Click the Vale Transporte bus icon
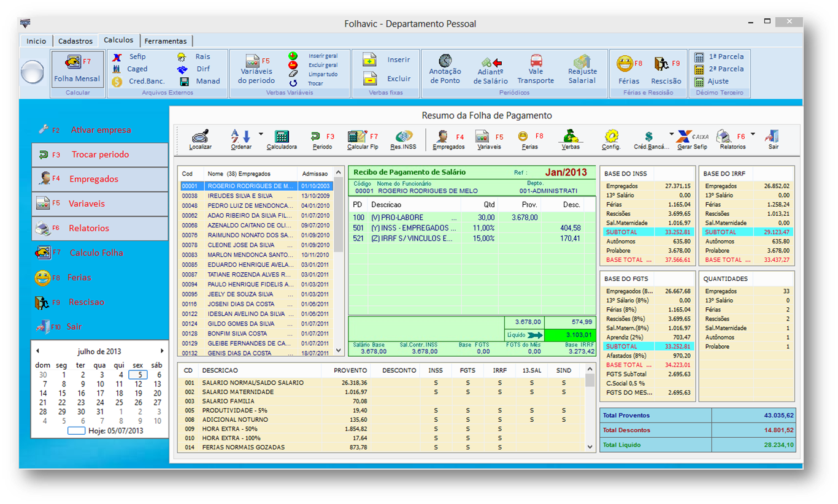Screen dimensions: 838x504 (x=536, y=61)
